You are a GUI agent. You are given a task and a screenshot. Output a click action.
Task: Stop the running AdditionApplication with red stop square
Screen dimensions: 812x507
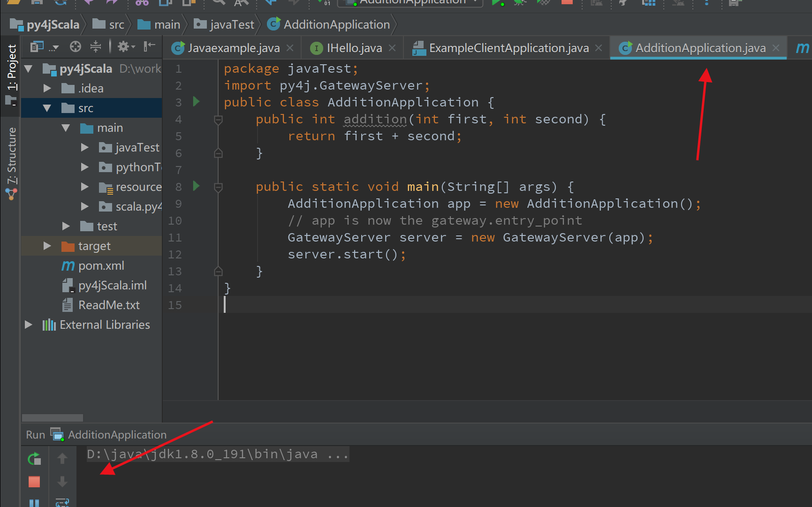(x=34, y=482)
